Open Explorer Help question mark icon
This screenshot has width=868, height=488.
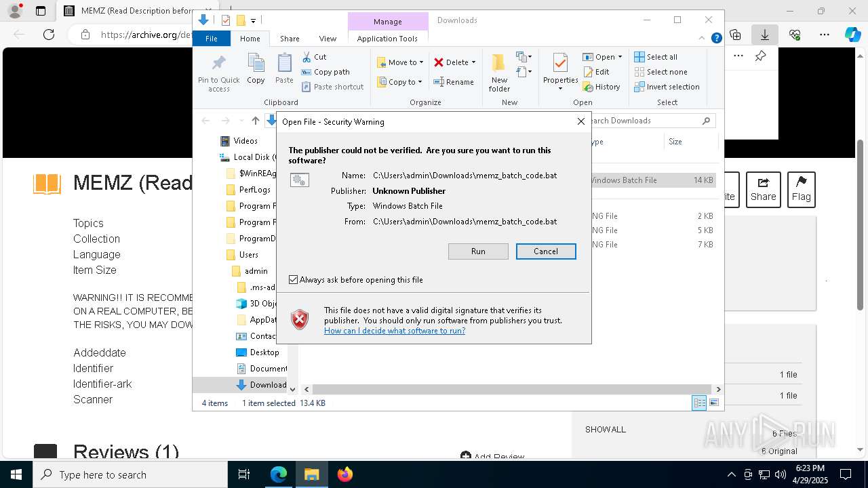(716, 39)
